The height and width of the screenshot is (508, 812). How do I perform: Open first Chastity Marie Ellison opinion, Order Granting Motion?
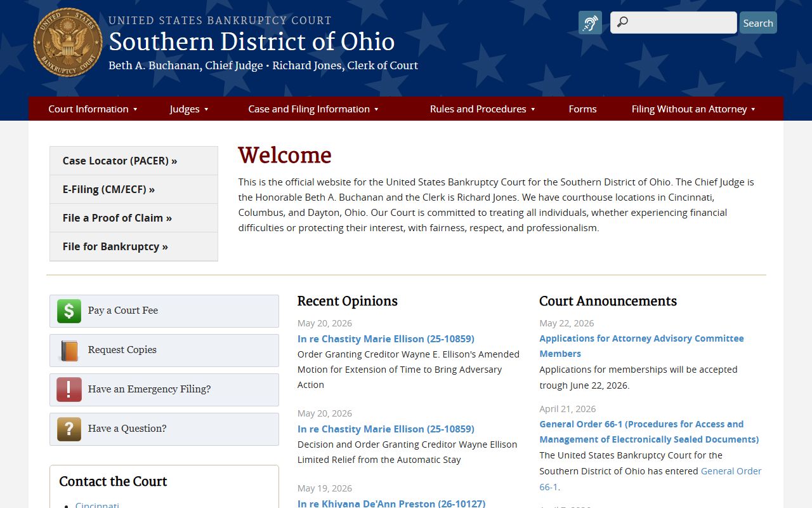[x=386, y=339]
